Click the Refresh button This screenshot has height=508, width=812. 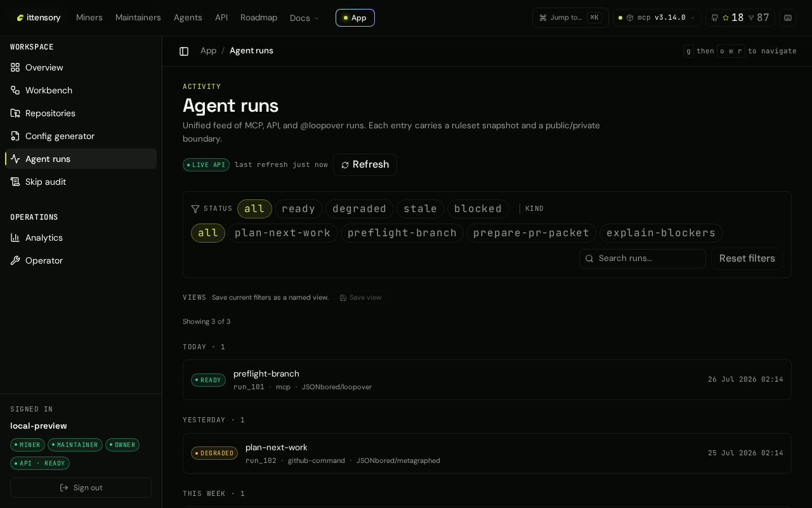tap(365, 165)
